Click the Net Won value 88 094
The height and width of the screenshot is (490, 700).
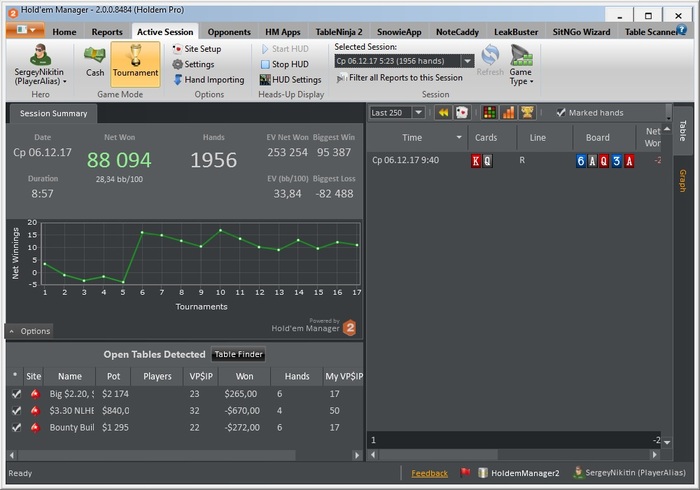coord(119,160)
